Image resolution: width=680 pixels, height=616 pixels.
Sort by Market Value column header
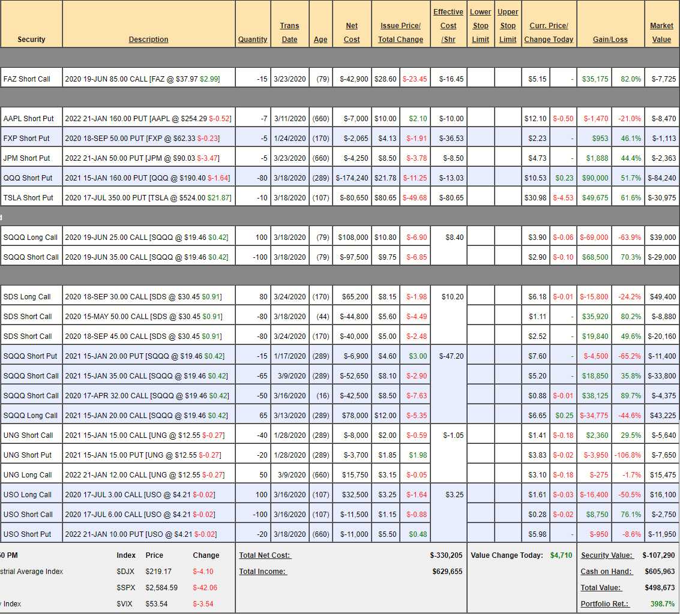[x=661, y=32]
